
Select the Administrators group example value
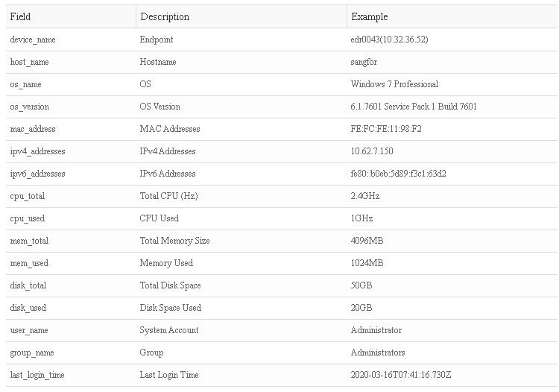coord(378,353)
